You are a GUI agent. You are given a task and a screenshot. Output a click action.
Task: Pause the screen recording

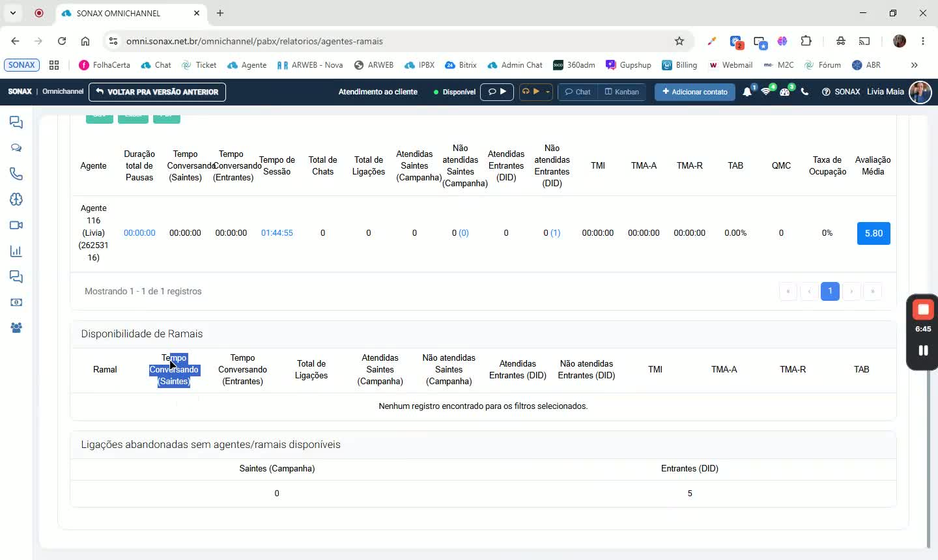[x=923, y=350]
